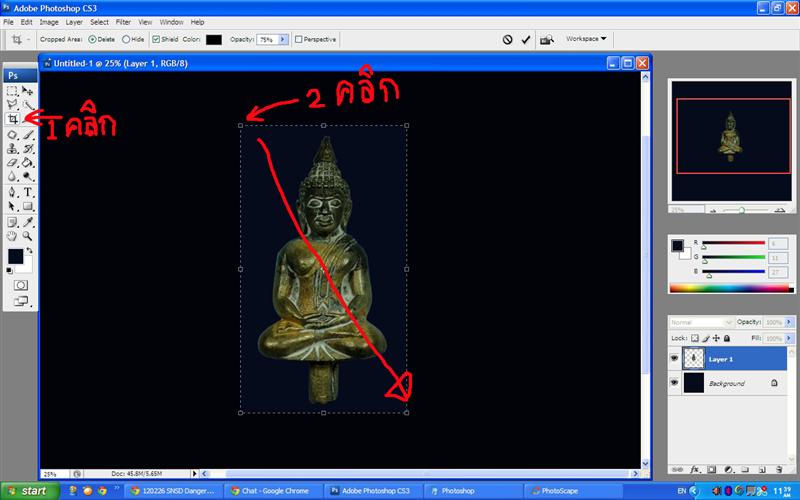Open the Image menu

48,21
